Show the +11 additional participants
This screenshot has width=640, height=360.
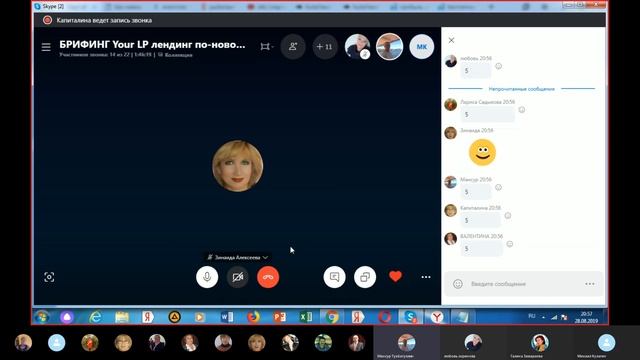325,47
